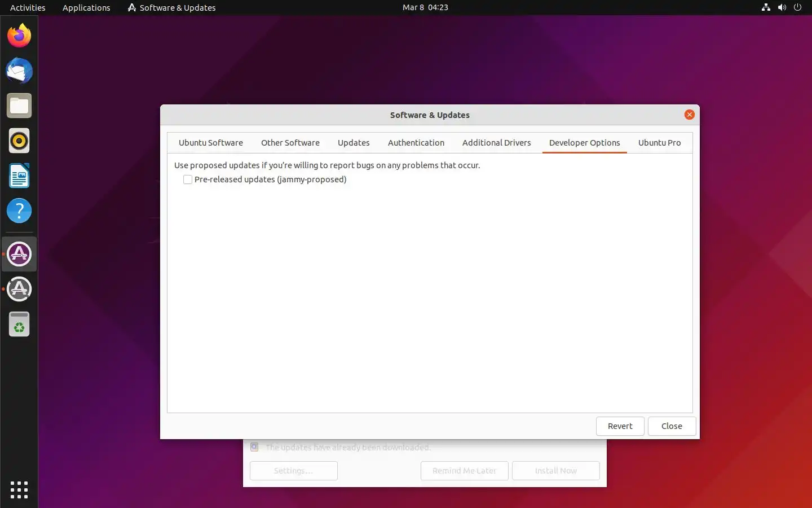Viewport: 812px width, 508px height.
Task: Open the Trash in the dock
Action: [19, 324]
